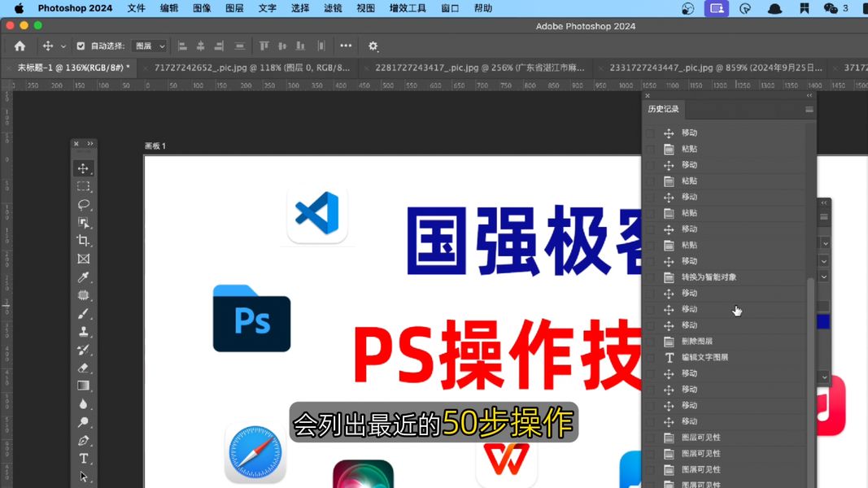Set history brush source box beside 编辑文字图层
Screen dimensions: 868x488
coord(651,357)
